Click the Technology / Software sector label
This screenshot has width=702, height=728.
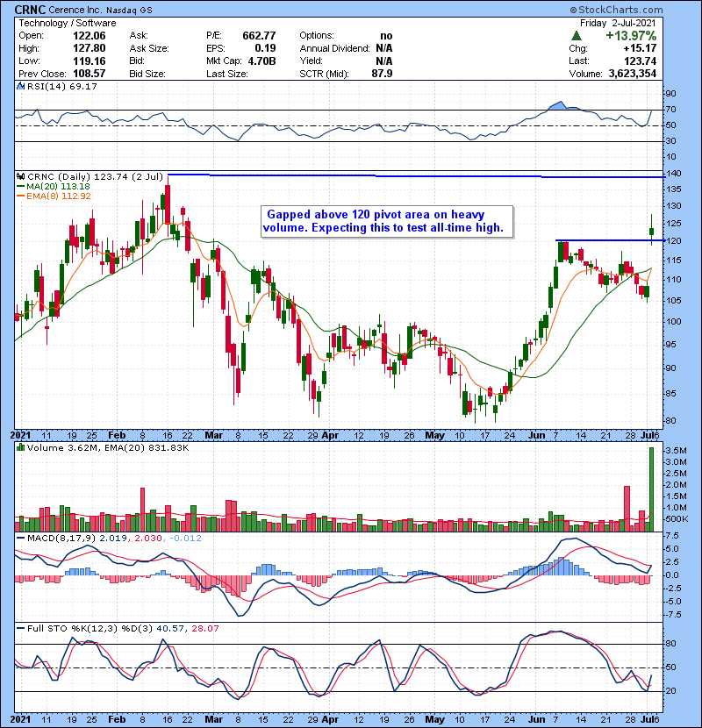68,23
